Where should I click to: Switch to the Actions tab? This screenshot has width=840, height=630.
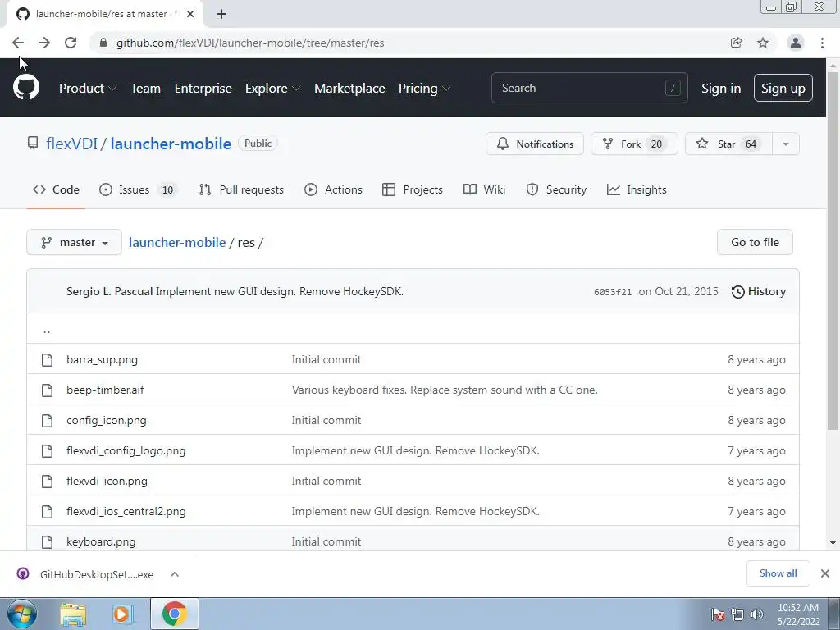pos(333,189)
